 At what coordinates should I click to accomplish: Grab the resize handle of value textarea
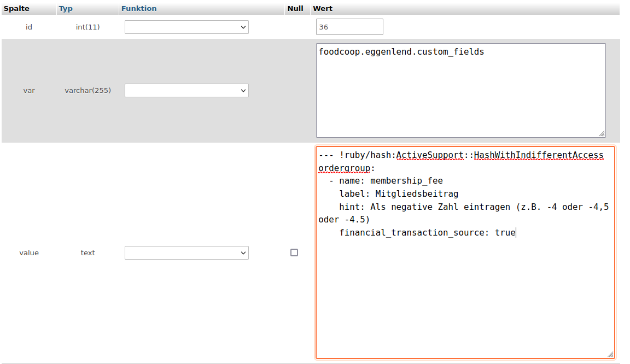coord(610,354)
